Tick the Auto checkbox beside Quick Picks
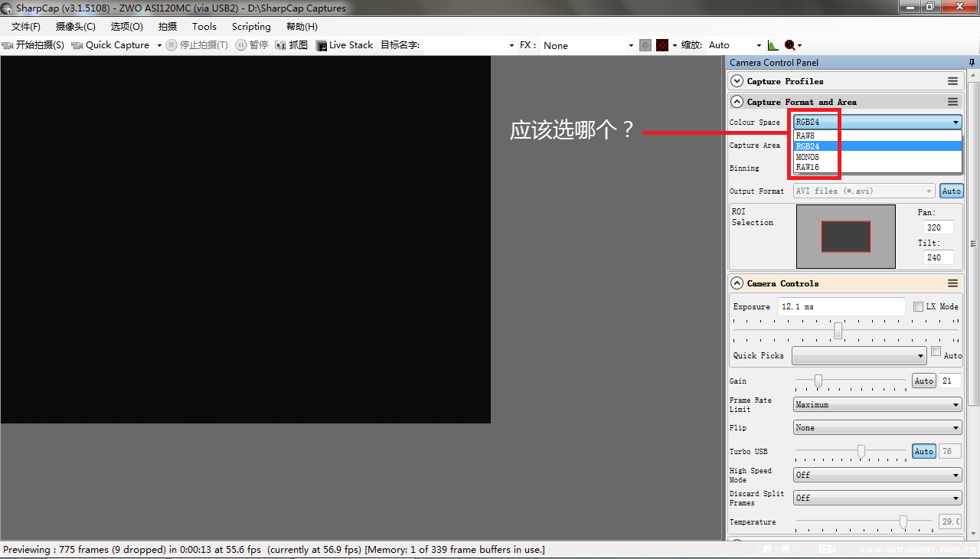This screenshot has height=559, width=980. click(x=936, y=351)
